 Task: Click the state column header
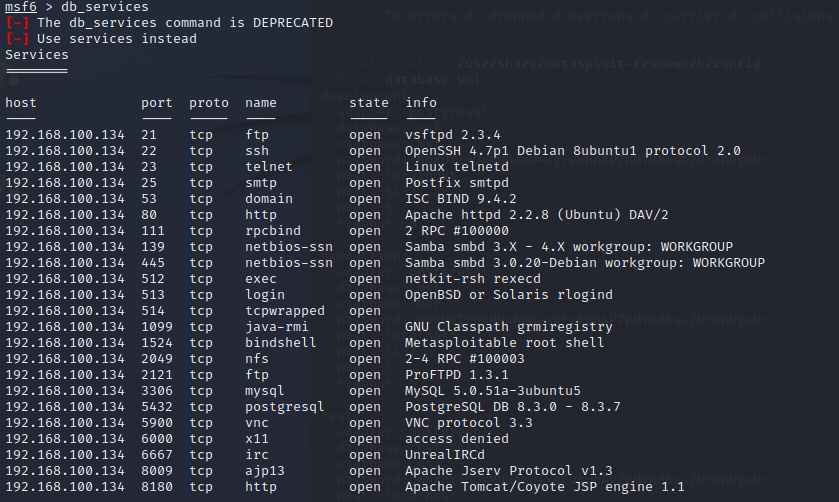(x=369, y=103)
